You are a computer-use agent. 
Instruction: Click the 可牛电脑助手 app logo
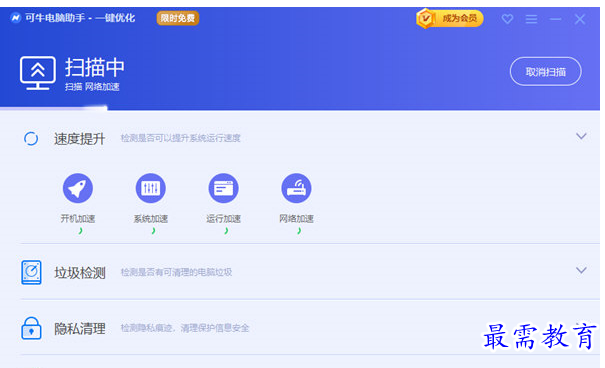coord(15,18)
